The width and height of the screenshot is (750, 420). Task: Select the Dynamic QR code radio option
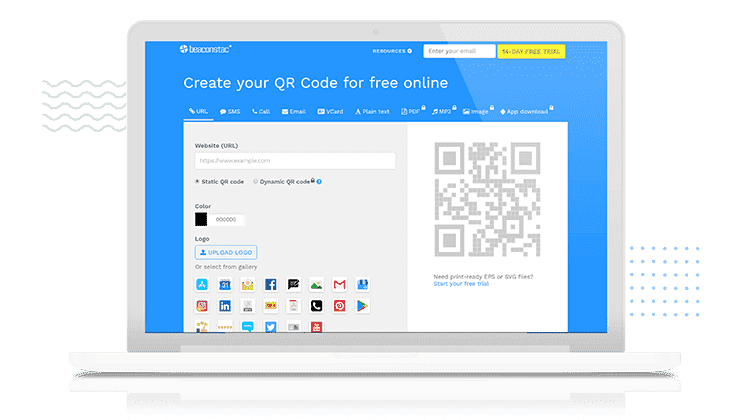click(256, 182)
